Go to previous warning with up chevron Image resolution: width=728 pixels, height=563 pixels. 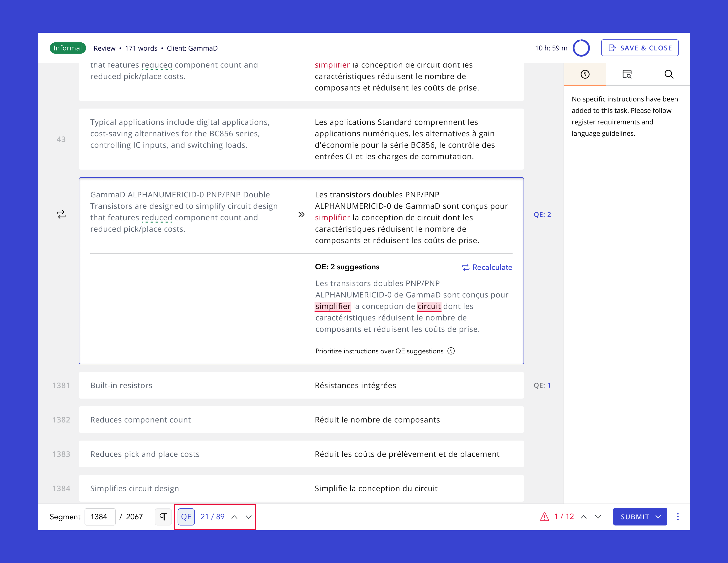(x=584, y=517)
